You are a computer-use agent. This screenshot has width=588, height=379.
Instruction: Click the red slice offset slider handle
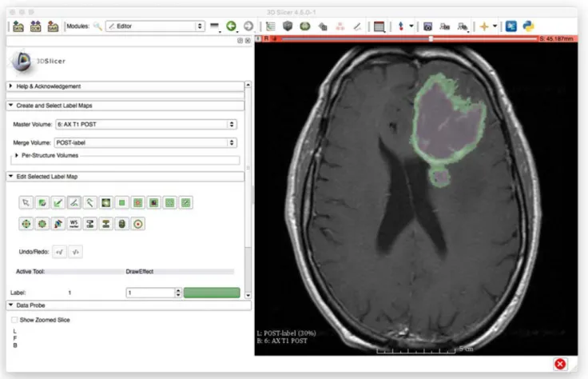point(431,38)
